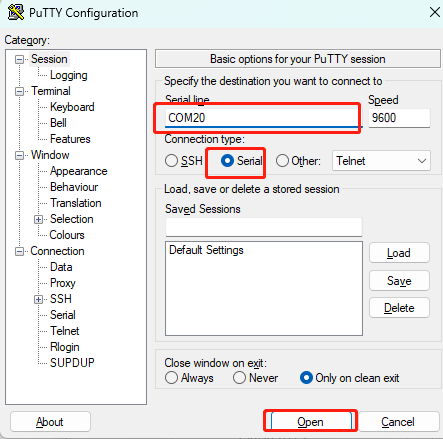
Task: Select the Serial connection type radio
Action: [x=227, y=161]
